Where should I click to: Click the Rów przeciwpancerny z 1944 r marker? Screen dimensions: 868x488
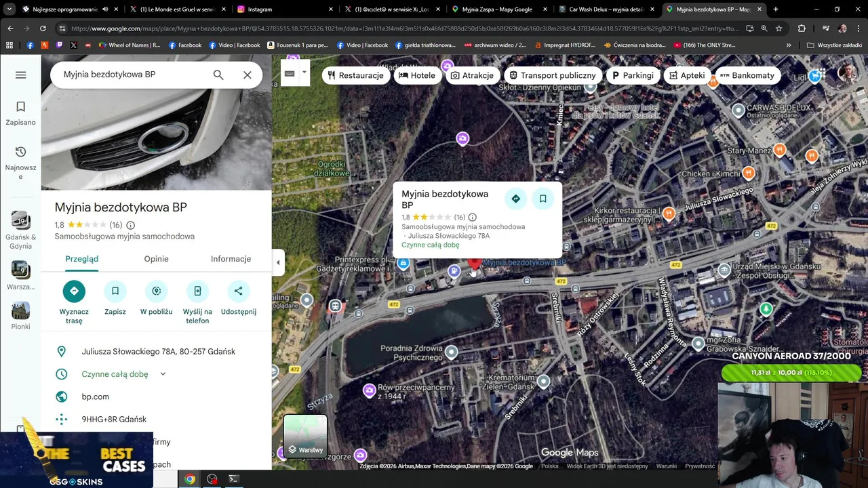(x=369, y=390)
